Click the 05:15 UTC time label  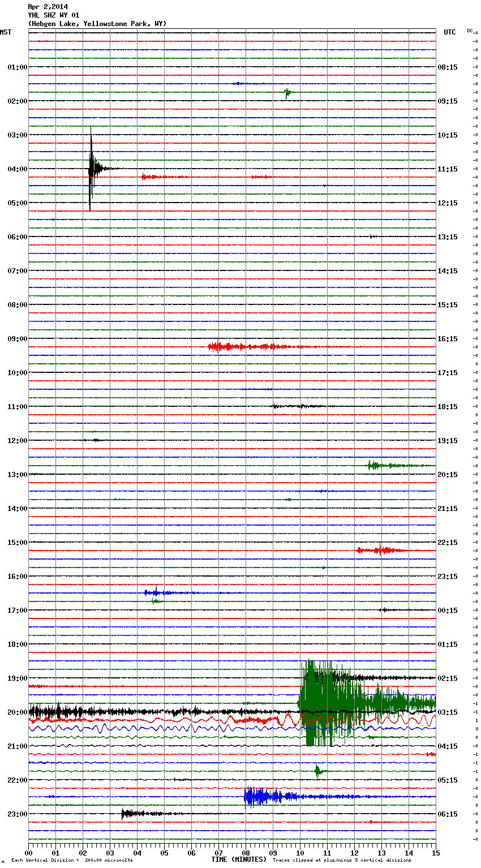[x=448, y=780]
